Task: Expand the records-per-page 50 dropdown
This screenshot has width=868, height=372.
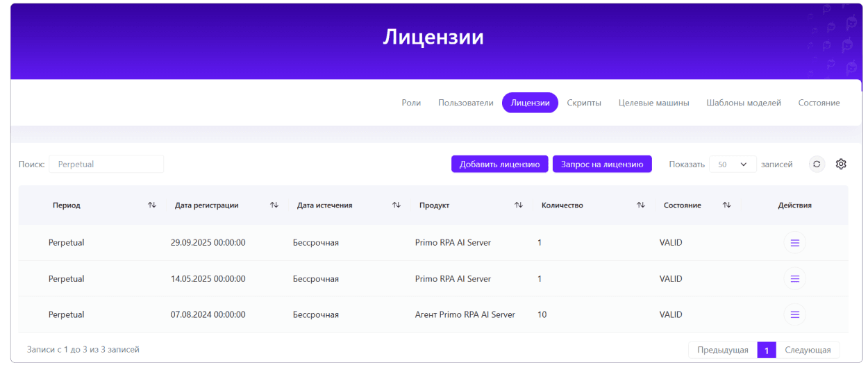Action: [x=733, y=164]
